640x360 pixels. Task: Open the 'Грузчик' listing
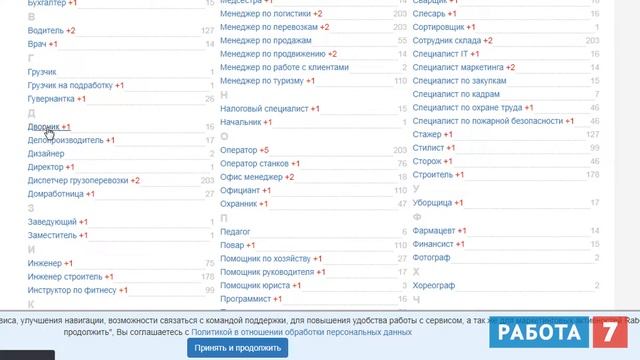pyautogui.click(x=42, y=72)
